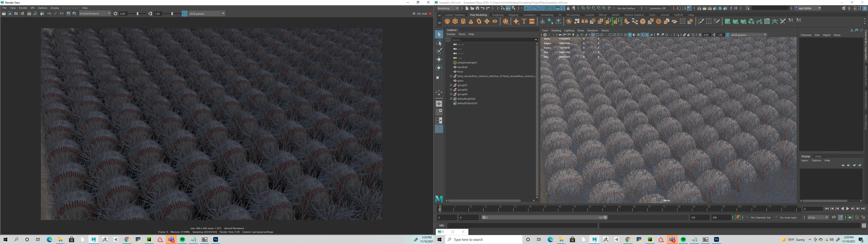Toggle the color management ON button
868x244 pixels.
(184, 14)
